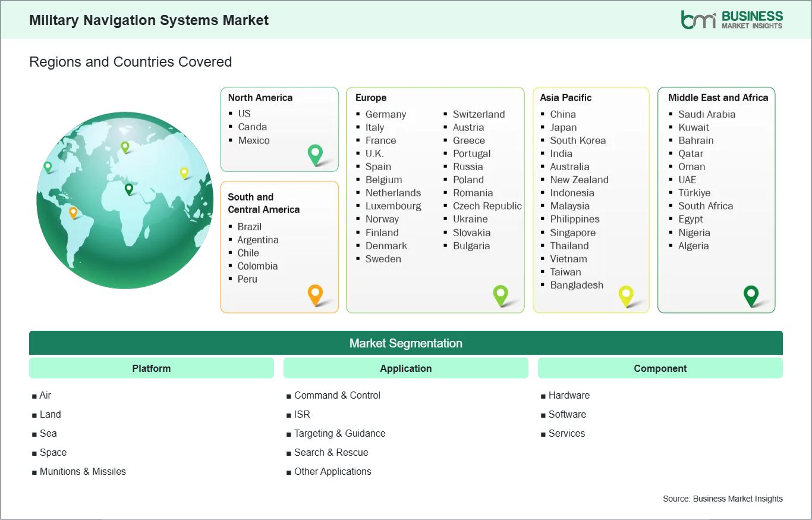The image size is (812, 520).
Task: Click the yellow pin in Asia Pacific card
Action: click(x=626, y=296)
